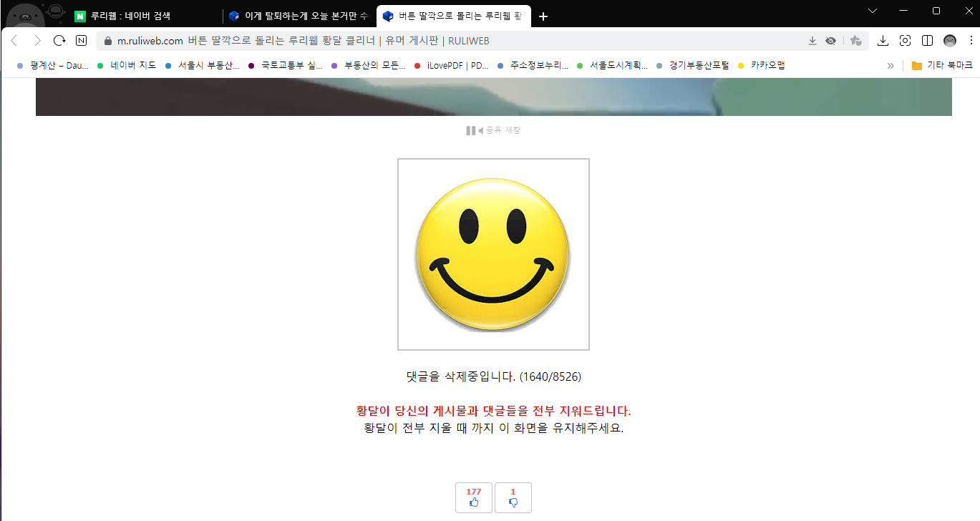The width and height of the screenshot is (980, 521).
Task: Reload the page with the refresh icon
Action: (59, 41)
